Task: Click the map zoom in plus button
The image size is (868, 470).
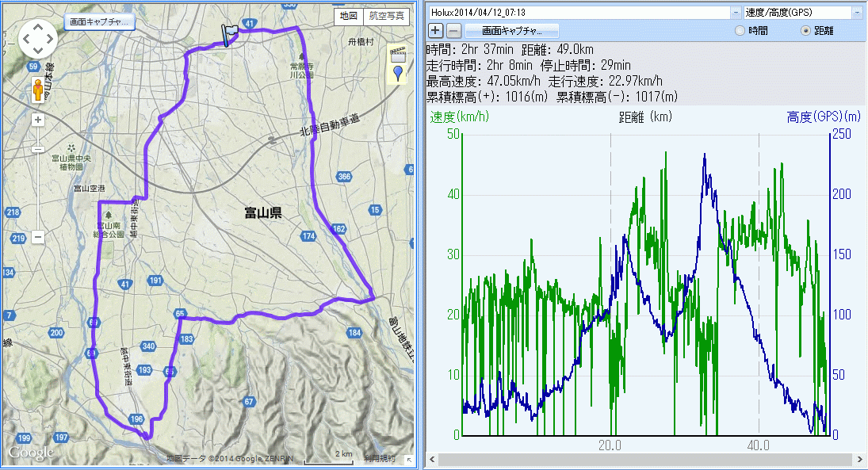Action: (37, 120)
